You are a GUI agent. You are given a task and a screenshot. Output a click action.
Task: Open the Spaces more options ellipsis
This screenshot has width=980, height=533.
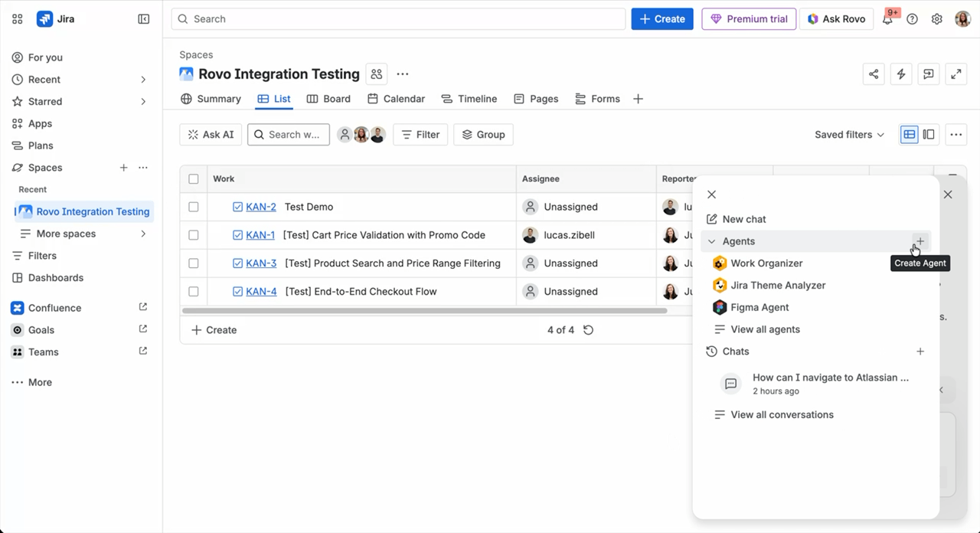pyautogui.click(x=142, y=168)
